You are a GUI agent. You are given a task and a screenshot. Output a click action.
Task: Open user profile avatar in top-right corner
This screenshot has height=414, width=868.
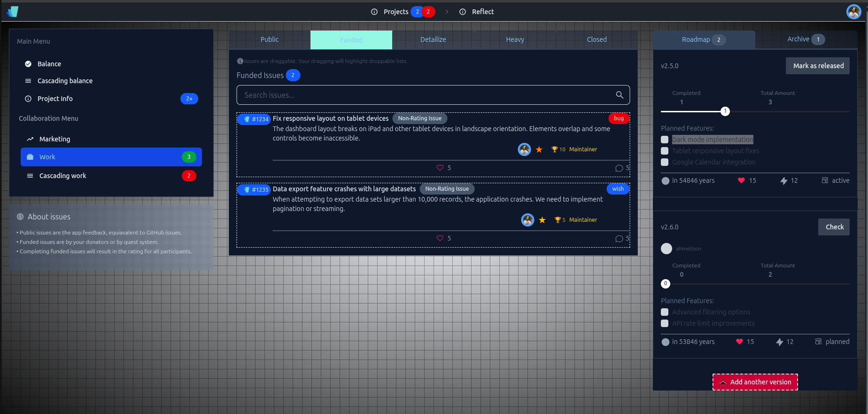point(853,12)
